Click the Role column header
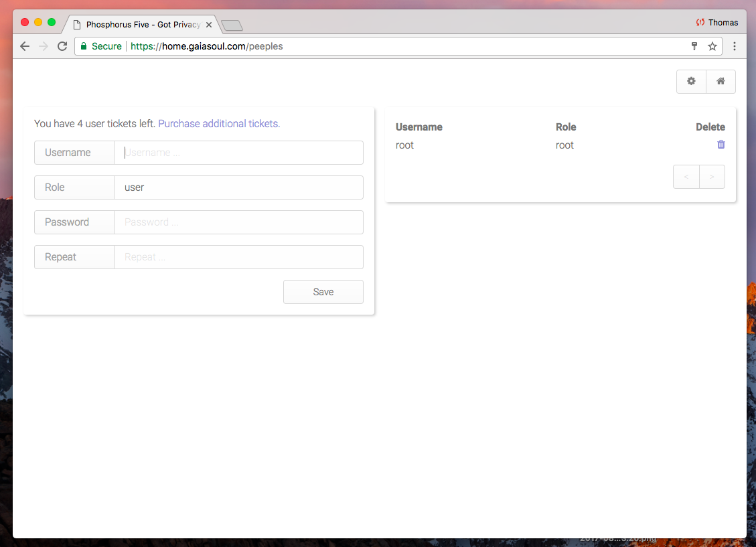 point(566,127)
